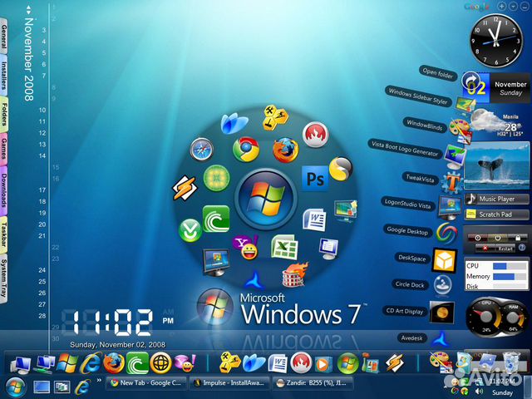Viewport: 532px width, 399px height.
Task: Launch Winamp from the circular dock
Action: coord(185,188)
